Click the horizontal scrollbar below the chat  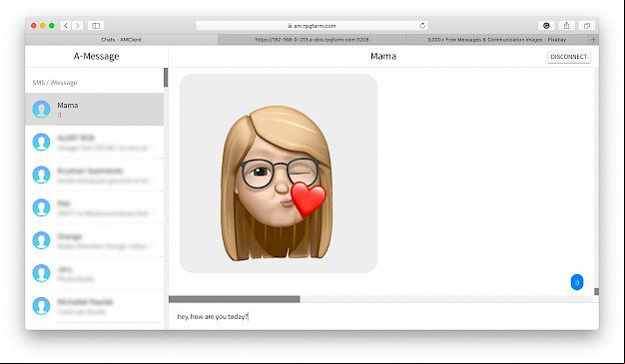click(x=235, y=299)
